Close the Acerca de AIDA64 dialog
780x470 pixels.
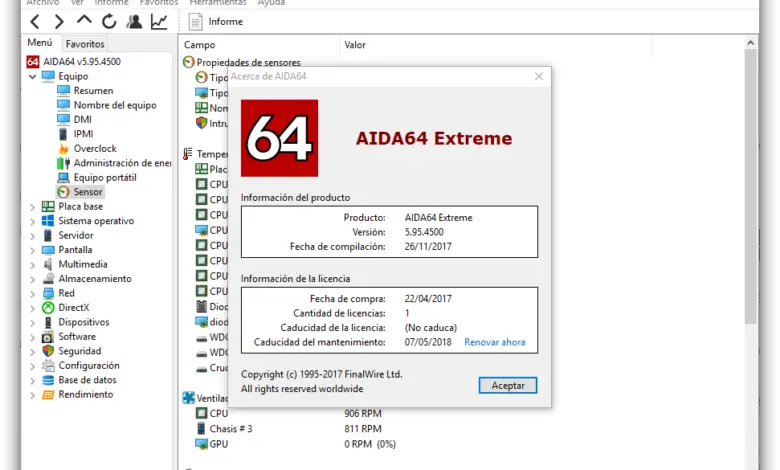(539, 77)
